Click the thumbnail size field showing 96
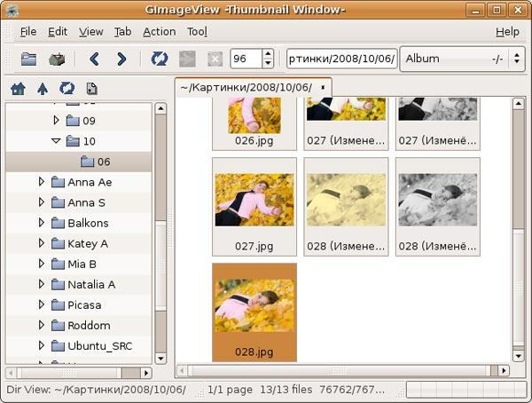The width and height of the screenshot is (532, 403). [x=246, y=59]
